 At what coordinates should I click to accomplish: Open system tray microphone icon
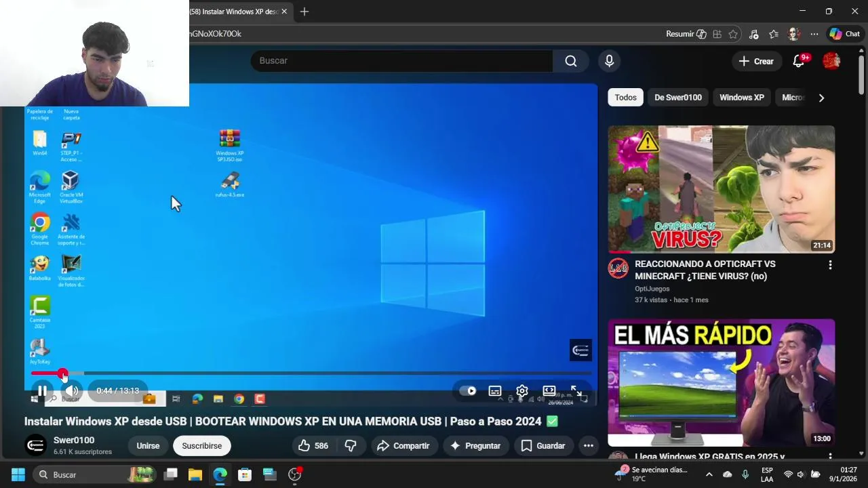[745, 474]
